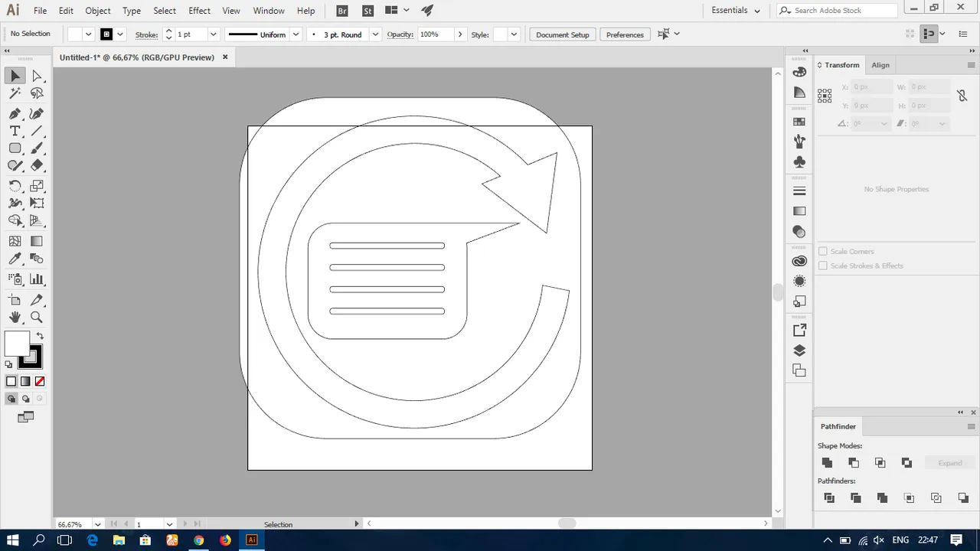Viewport: 980px width, 551px height.
Task: Open the Essentials workspace dropdown
Action: (x=736, y=11)
